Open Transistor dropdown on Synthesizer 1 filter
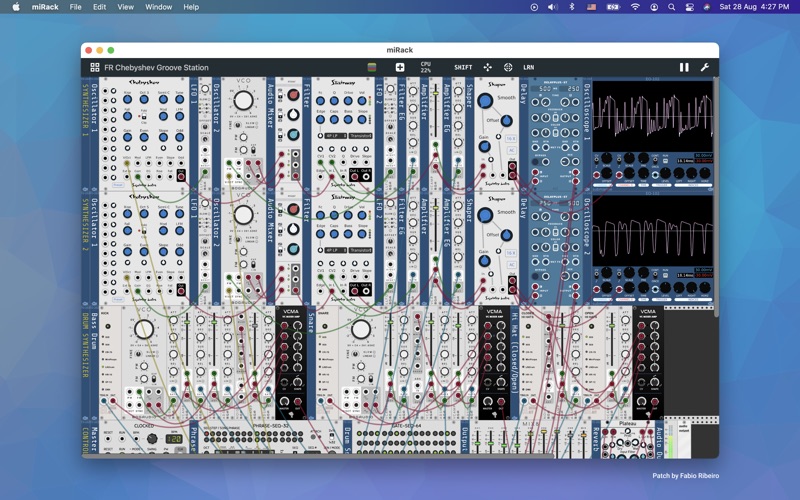The width and height of the screenshot is (800, 500). click(361, 136)
